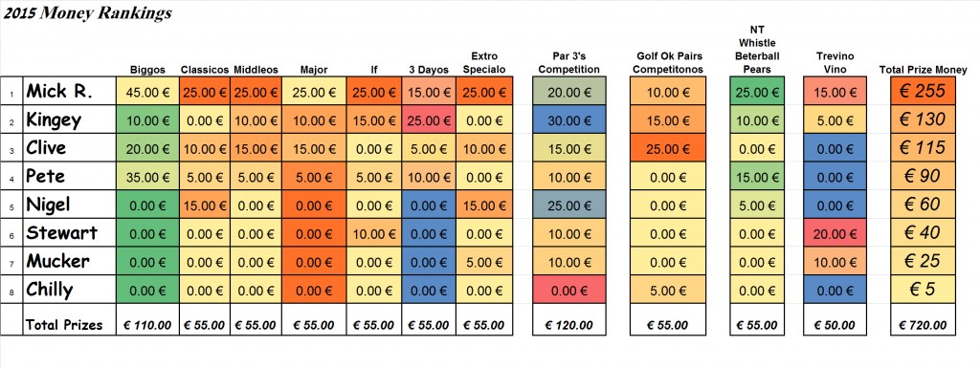980x368 pixels.
Task: Select the Biggos column header
Action: [147, 70]
